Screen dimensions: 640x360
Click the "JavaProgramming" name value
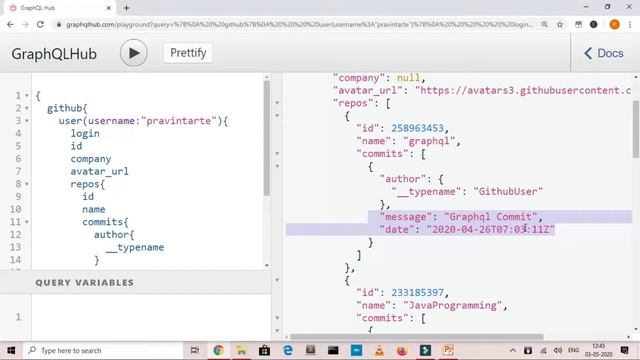point(453,305)
